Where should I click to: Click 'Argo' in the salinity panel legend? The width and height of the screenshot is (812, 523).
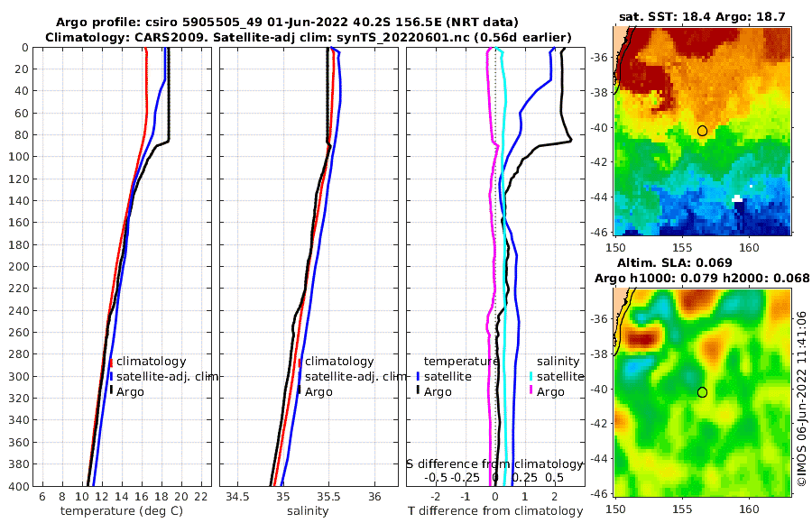[318, 392]
